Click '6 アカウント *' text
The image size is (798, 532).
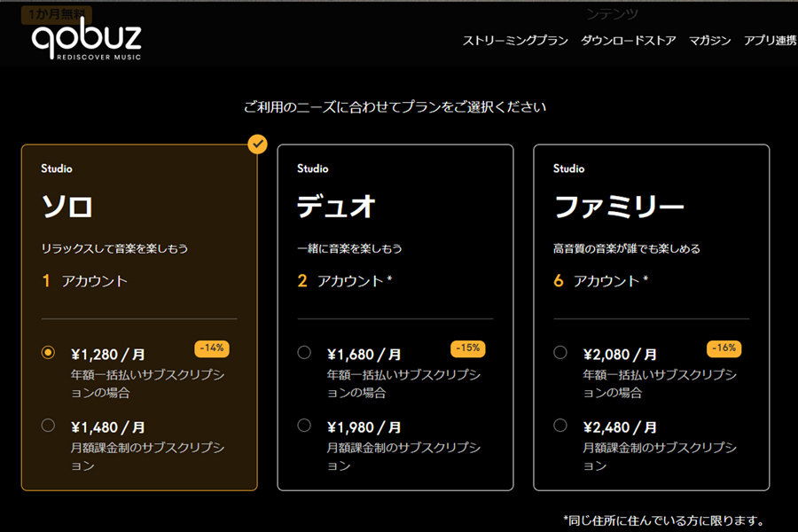pyautogui.click(x=600, y=281)
